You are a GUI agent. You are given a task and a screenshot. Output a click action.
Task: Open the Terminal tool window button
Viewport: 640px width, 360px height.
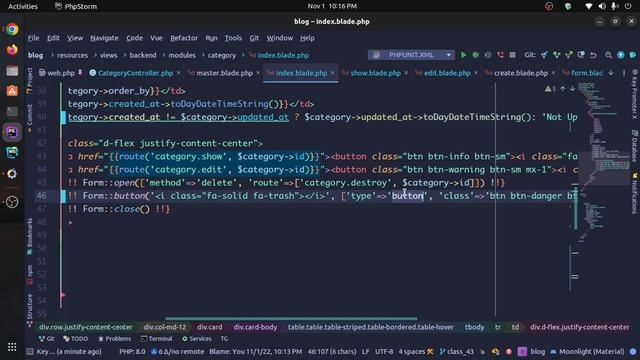pyautogui.click(x=156, y=339)
